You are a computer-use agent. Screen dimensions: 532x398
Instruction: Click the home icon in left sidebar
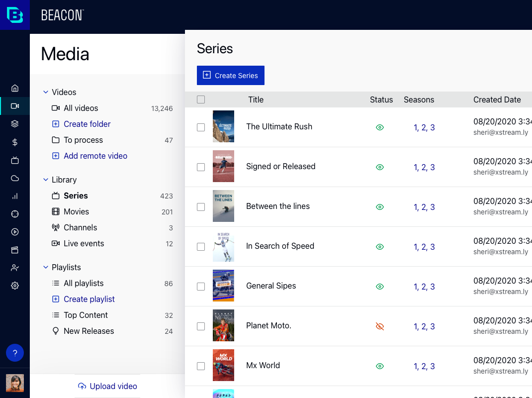[x=15, y=88]
